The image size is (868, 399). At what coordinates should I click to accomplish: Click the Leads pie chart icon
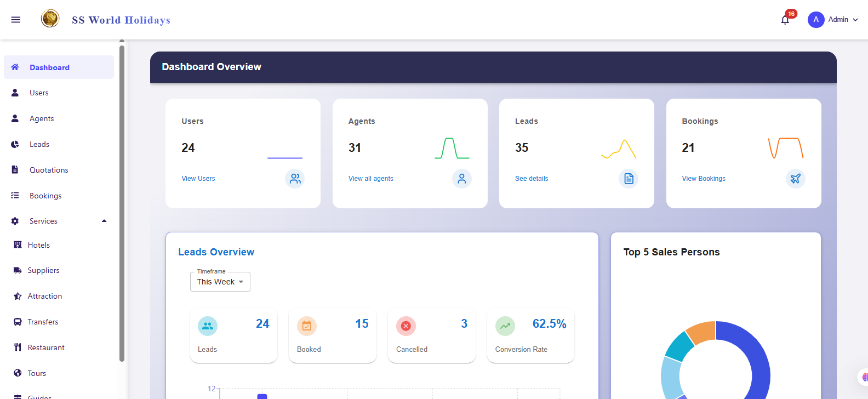click(15, 144)
